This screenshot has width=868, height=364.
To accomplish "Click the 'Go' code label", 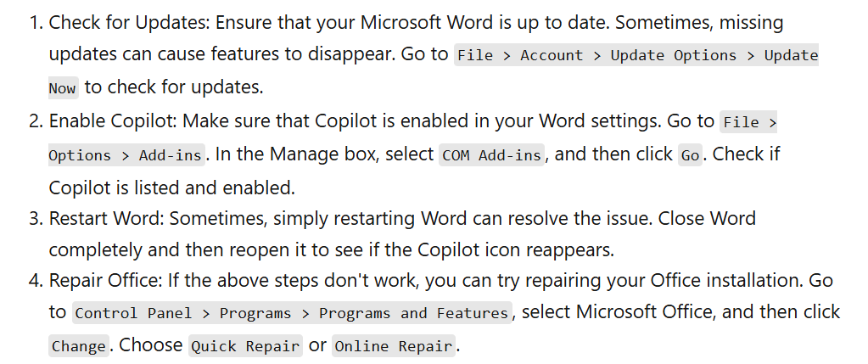I will pos(690,155).
